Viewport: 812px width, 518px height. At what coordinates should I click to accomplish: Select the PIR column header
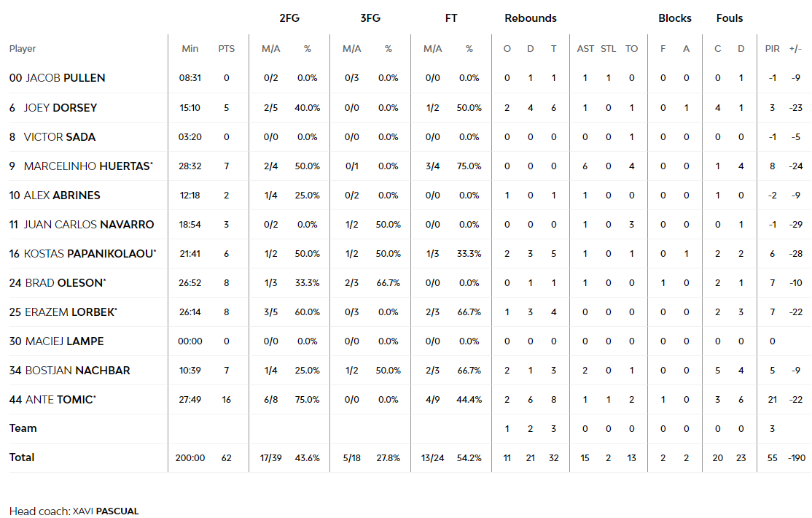(772, 49)
